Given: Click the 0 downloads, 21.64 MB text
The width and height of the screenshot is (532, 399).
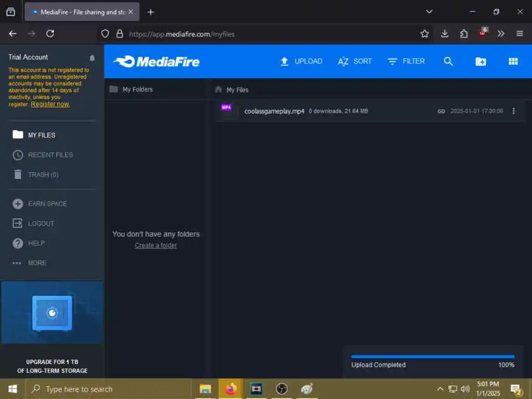Looking at the screenshot, I should tap(338, 111).
